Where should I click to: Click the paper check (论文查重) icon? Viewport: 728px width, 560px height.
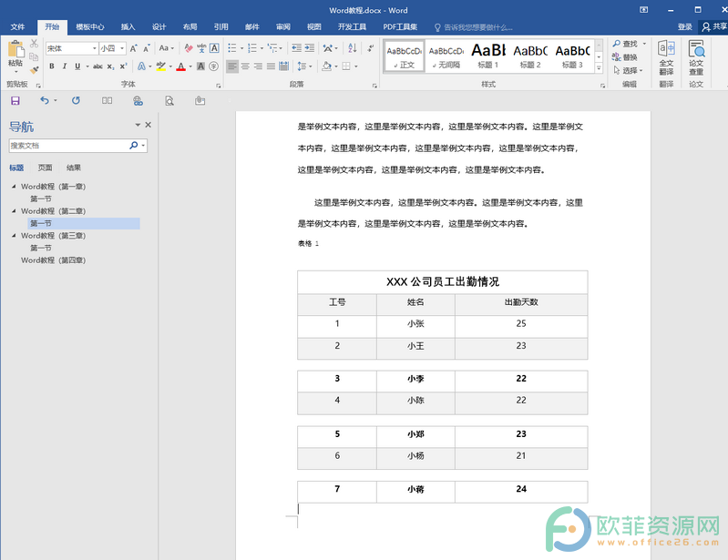pyautogui.click(x=696, y=58)
